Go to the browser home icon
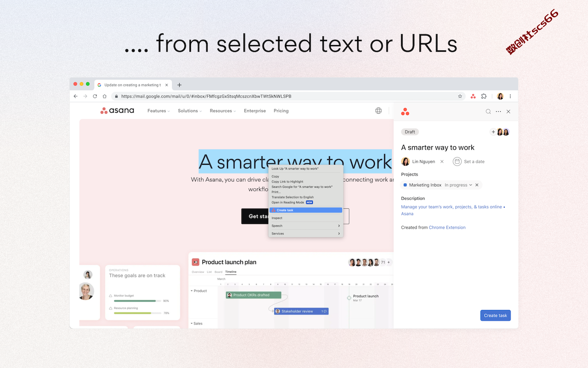This screenshot has height=368, width=588. pyautogui.click(x=105, y=97)
